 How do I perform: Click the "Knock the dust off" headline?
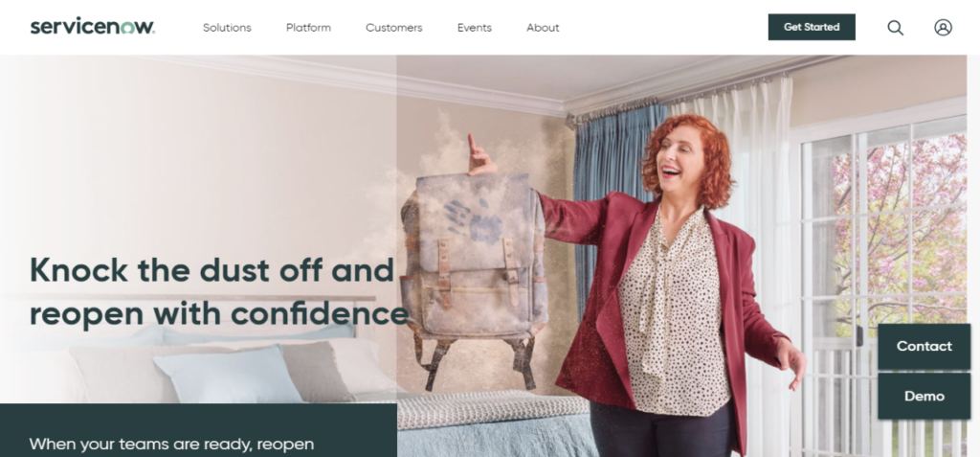tap(219, 291)
